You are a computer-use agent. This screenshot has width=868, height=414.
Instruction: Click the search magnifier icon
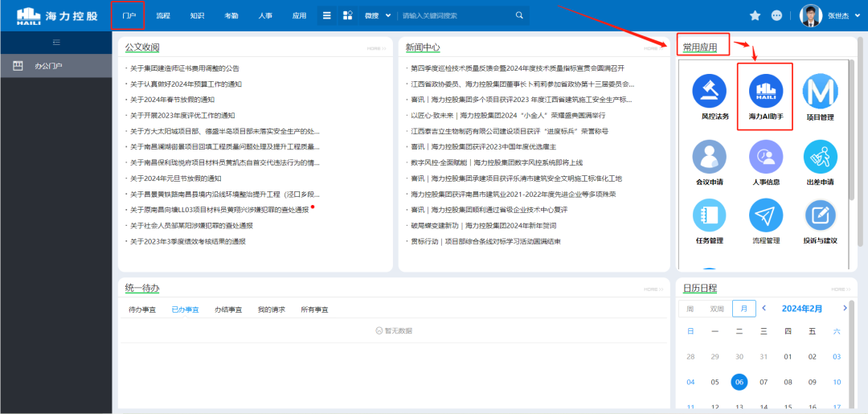519,15
